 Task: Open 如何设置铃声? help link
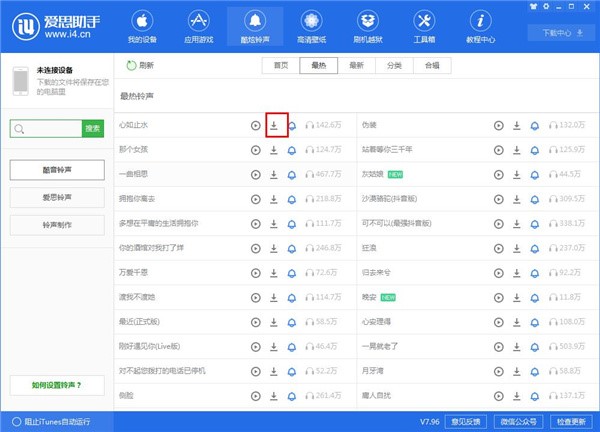click(x=57, y=385)
